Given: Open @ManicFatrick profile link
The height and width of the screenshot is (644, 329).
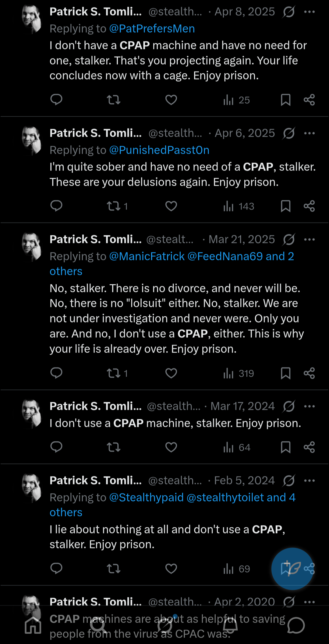Looking at the screenshot, I should (x=147, y=256).
